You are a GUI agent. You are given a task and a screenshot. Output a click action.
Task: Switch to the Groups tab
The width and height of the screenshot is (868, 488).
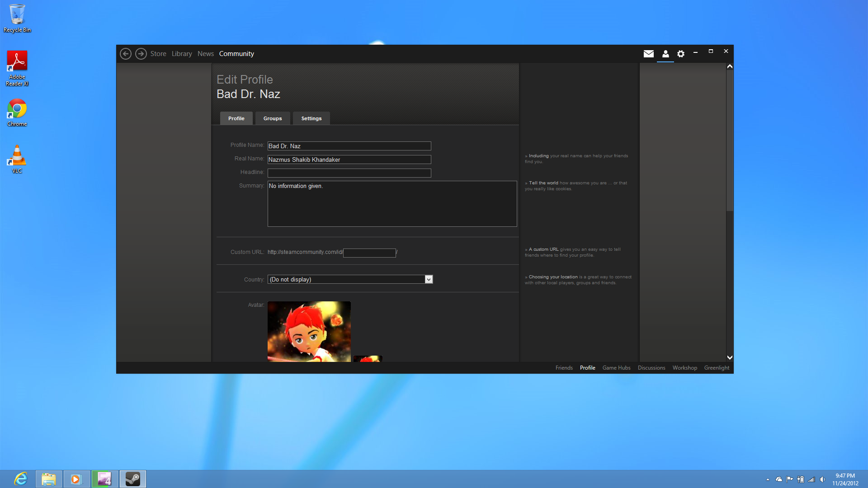tap(273, 118)
